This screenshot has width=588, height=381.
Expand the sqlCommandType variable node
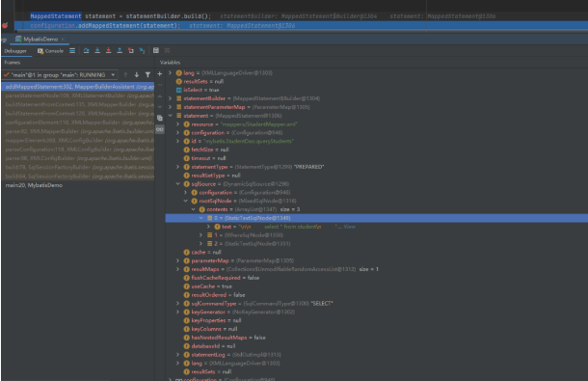click(178, 303)
